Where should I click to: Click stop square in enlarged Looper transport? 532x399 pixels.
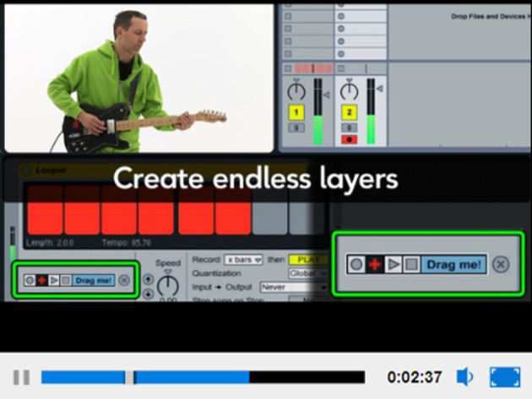(x=411, y=264)
